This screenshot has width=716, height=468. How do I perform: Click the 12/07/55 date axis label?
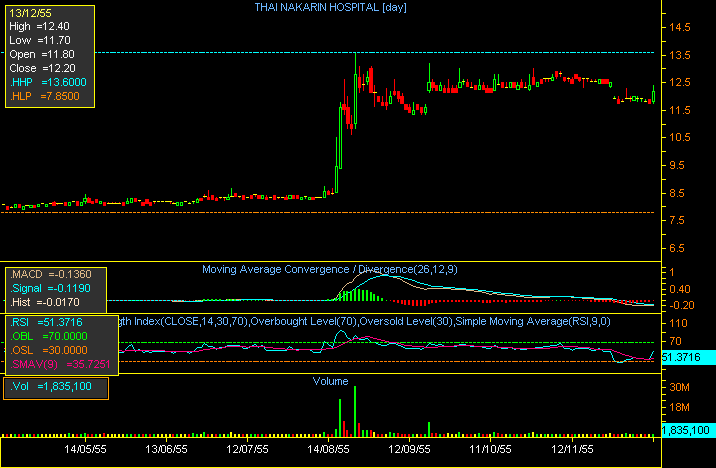pyautogui.click(x=247, y=450)
